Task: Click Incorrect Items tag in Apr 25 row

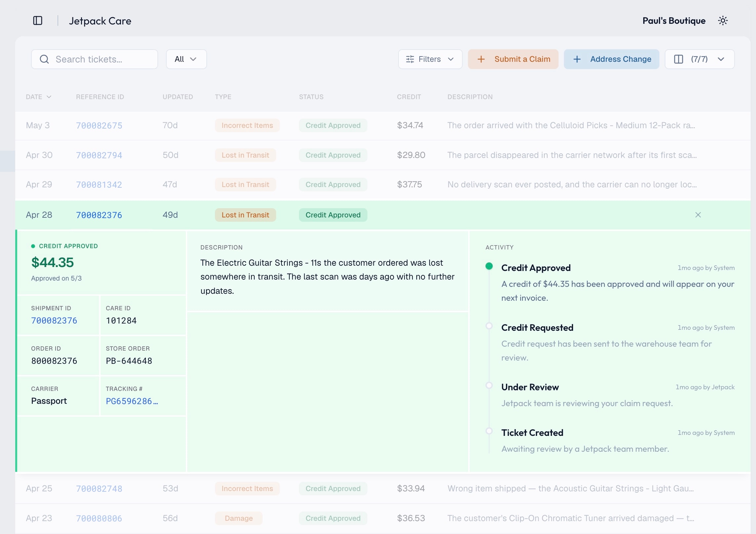Action: pyautogui.click(x=247, y=489)
